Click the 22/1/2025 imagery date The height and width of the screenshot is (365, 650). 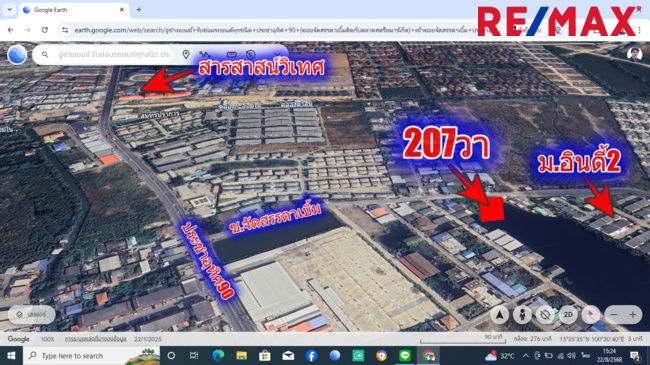pyautogui.click(x=147, y=339)
